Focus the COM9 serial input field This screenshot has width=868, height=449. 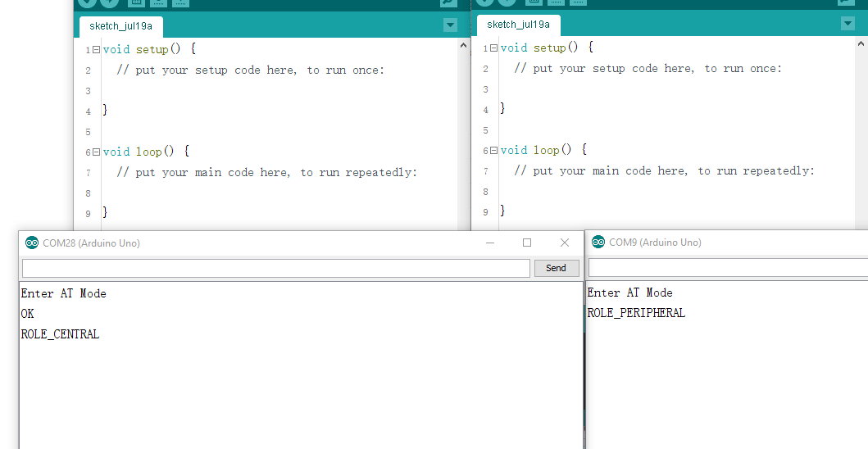tap(728, 267)
